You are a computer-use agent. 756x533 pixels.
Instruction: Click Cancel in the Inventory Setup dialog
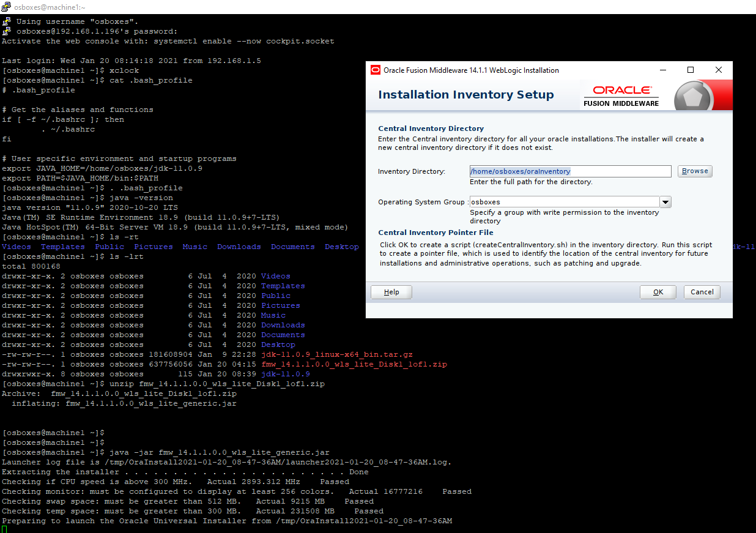pyautogui.click(x=702, y=292)
